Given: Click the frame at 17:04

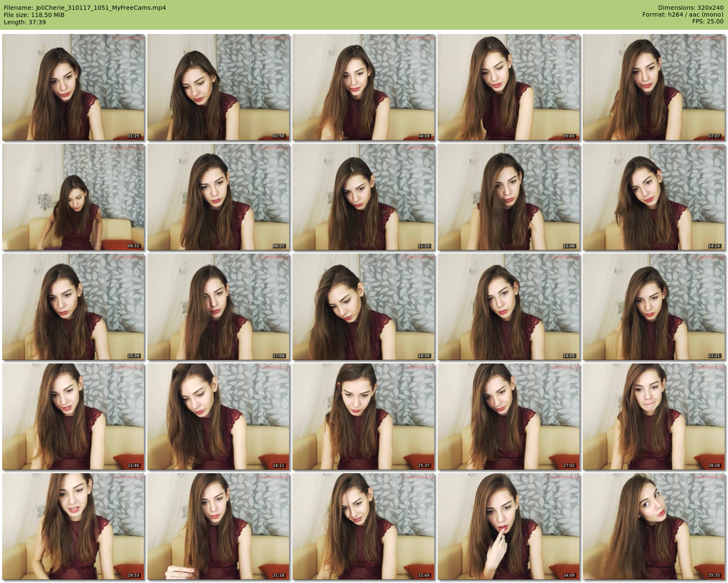Looking at the screenshot, I should [x=218, y=307].
